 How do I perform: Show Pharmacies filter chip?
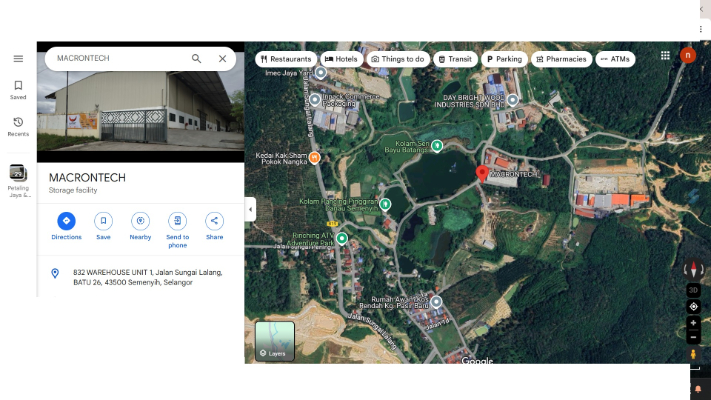tap(561, 59)
